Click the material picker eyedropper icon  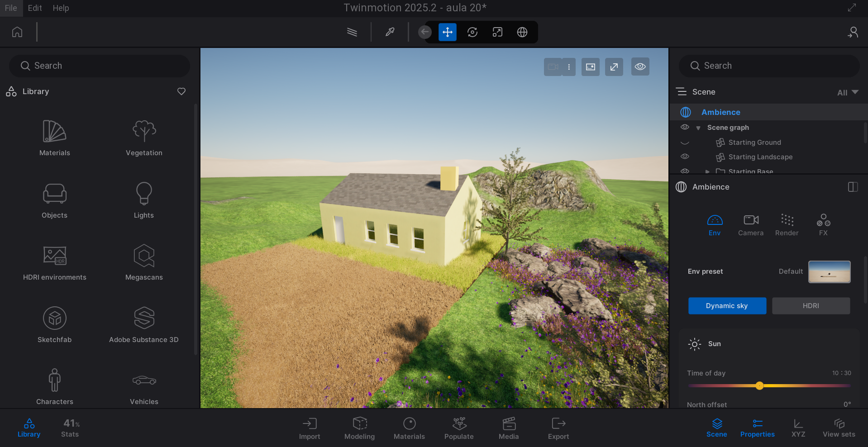click(x=390, y=32)
